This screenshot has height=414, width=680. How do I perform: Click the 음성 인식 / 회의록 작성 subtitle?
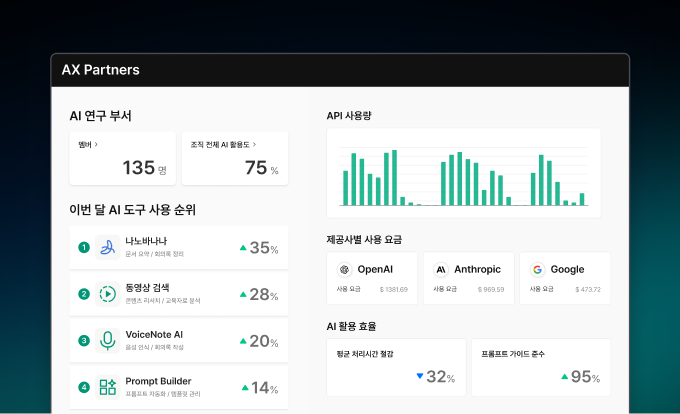click(154, 347)
